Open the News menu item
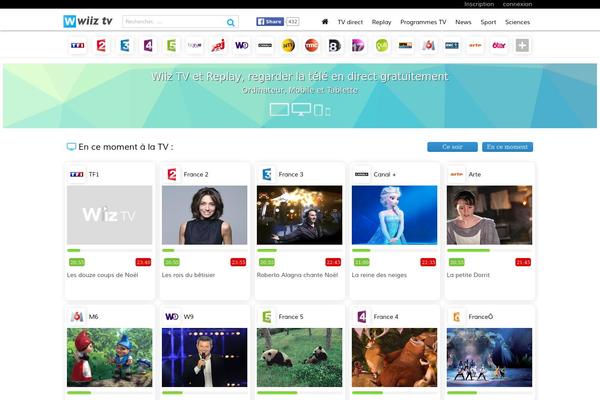 463,22
